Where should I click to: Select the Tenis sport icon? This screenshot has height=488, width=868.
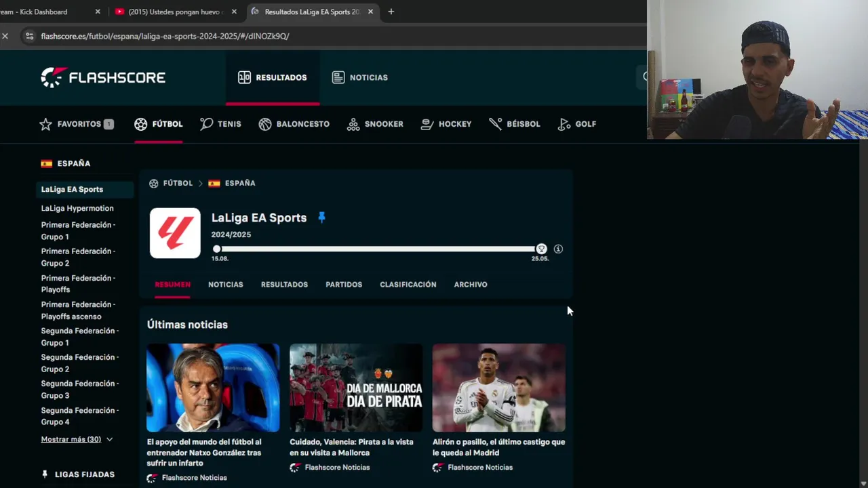pyautogui.click(x=220, y=124)
